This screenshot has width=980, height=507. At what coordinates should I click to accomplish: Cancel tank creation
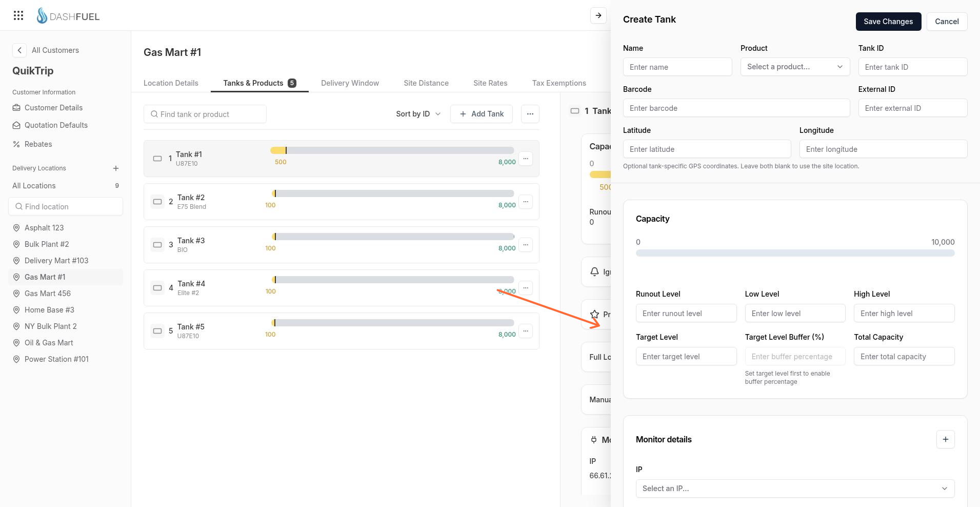point(947,22)
